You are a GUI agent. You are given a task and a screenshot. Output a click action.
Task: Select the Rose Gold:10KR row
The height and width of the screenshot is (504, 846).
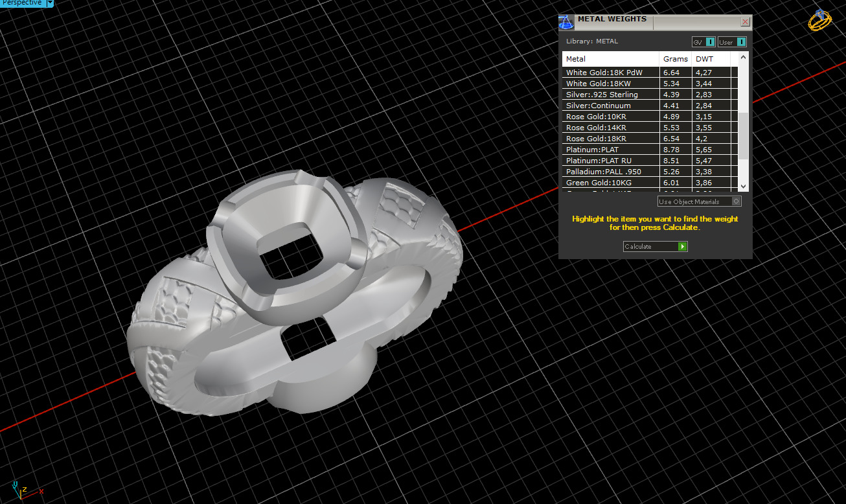(x=650, y=117)
